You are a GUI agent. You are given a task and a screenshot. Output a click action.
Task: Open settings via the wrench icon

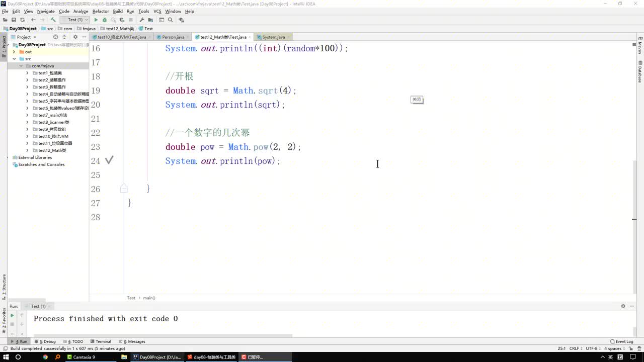[142, 20]
